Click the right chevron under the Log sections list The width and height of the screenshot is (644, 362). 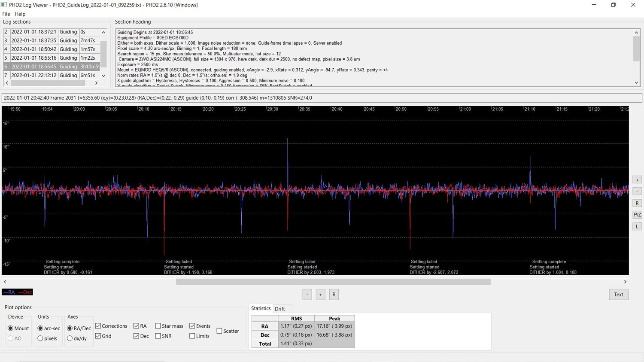pos(96,82)
